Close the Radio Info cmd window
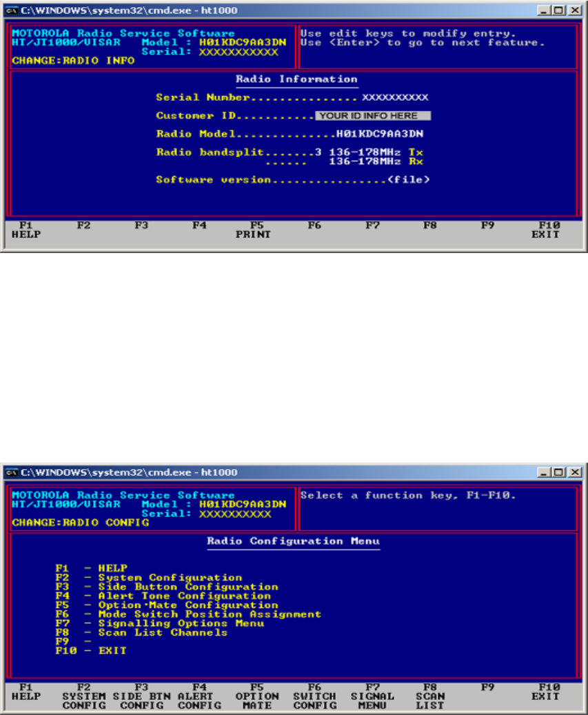Image resolution: width=588 pixels, height=715 pixels. (x=576, y=10)
